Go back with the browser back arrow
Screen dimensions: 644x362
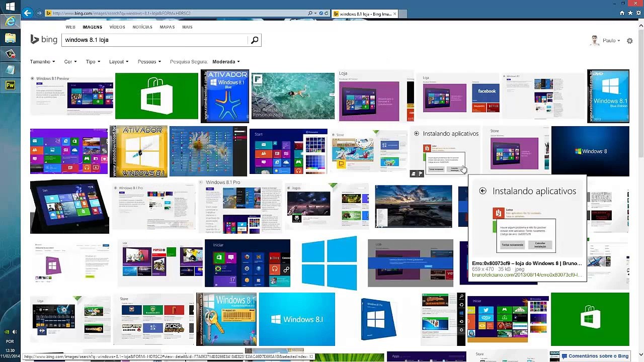(28, 13)
